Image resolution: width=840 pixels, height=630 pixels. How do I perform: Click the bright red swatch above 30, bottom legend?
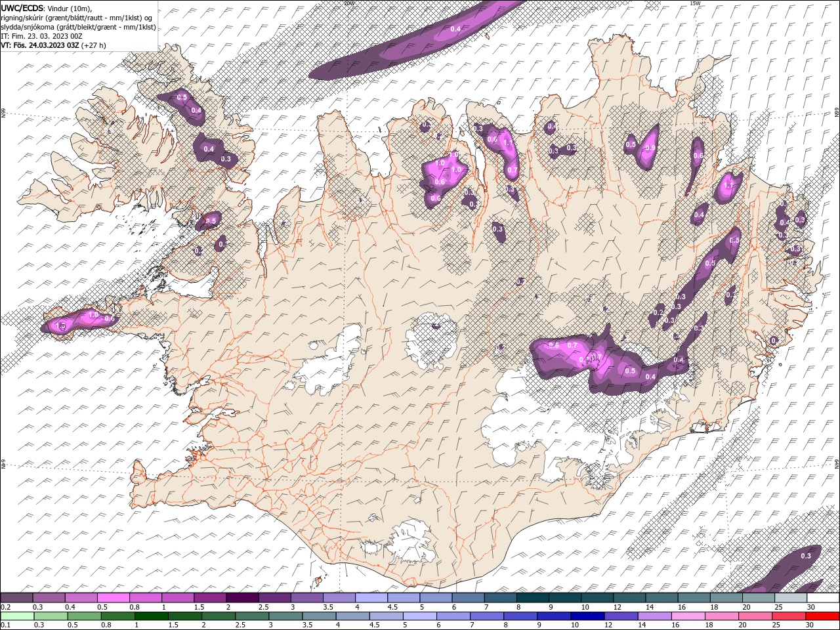[822, 616]
